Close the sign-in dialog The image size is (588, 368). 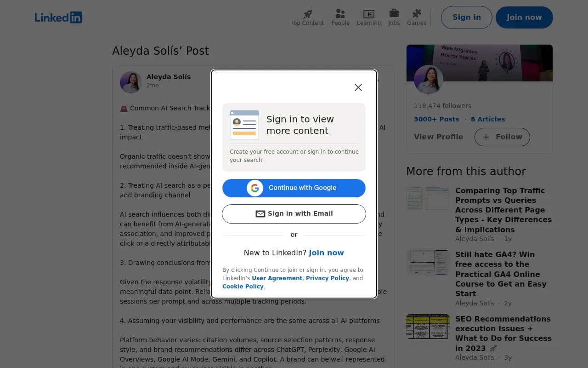[x=358, y=87]
